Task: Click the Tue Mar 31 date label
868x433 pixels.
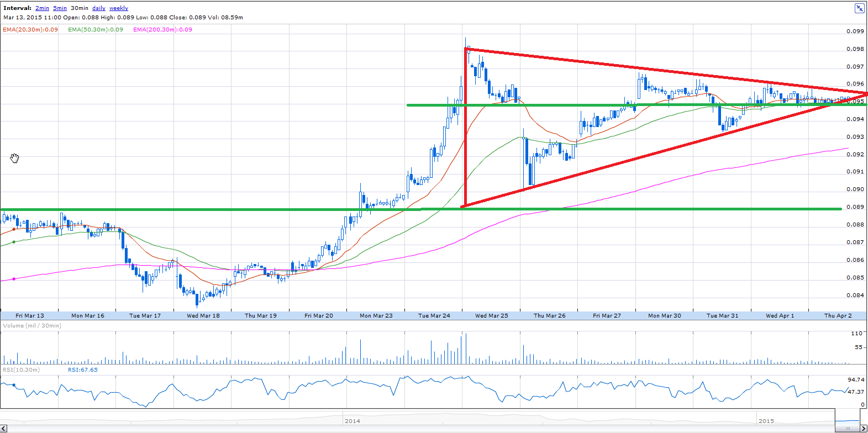Action: pos(723,316)
